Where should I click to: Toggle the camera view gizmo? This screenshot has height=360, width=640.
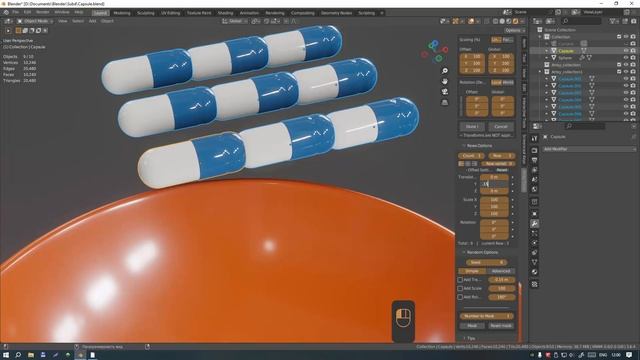point(444,92)
